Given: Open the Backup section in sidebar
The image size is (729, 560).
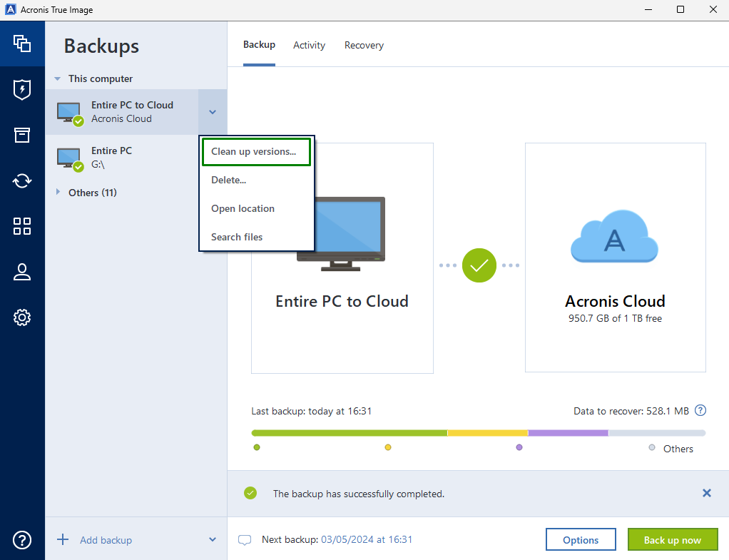Looking at the screenshot, I should coord(22,44).
